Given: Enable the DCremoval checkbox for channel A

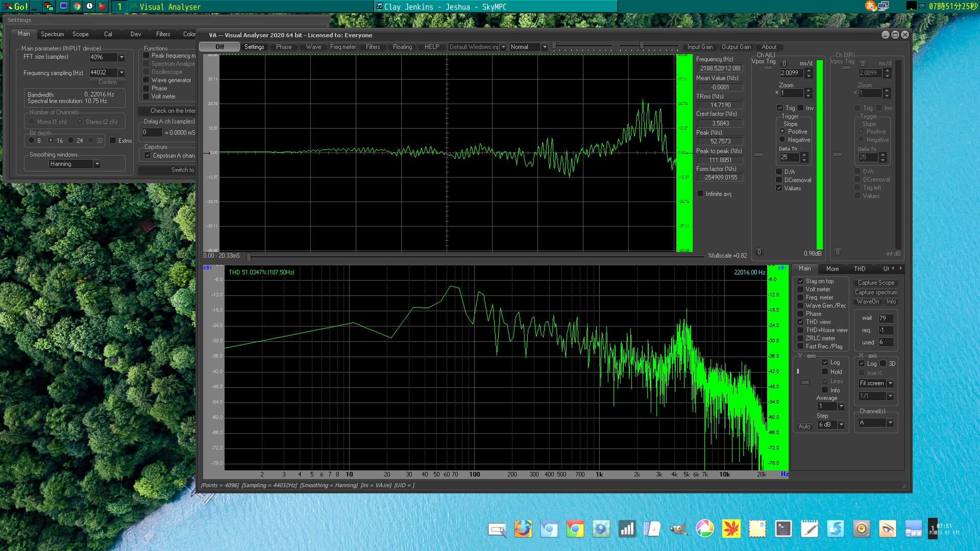Looking at the screenshot, I should (779, 180).
